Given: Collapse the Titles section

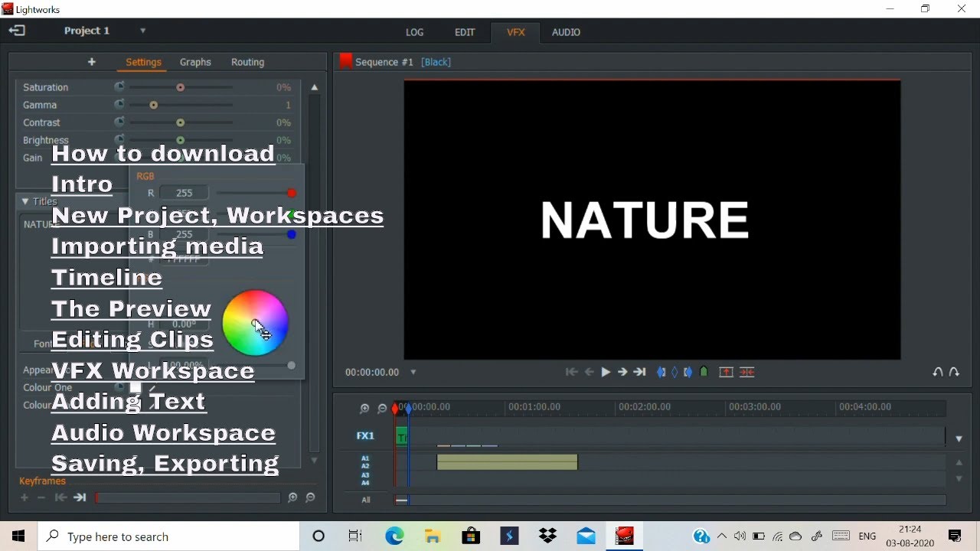Looking at the screenshot, I should coord(25,202).
